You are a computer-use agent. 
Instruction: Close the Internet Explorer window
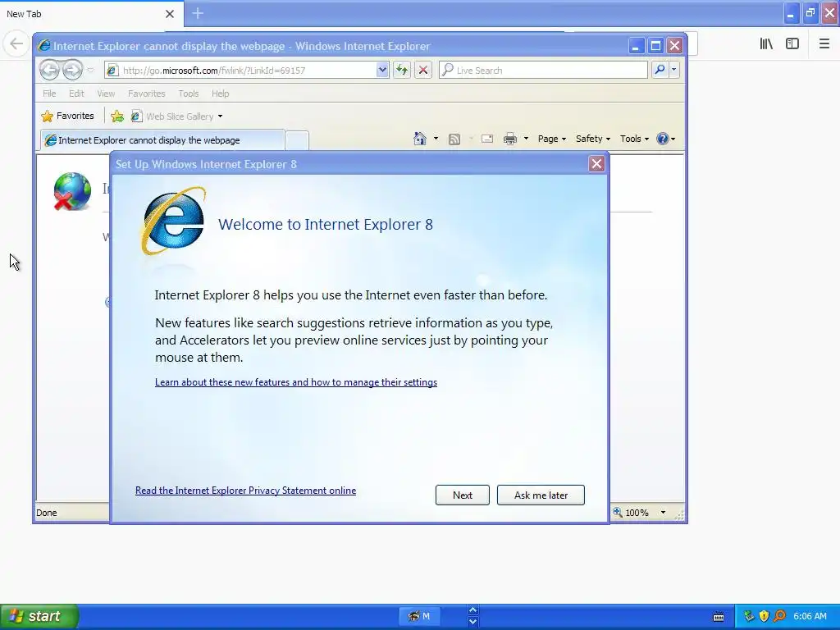674,46
